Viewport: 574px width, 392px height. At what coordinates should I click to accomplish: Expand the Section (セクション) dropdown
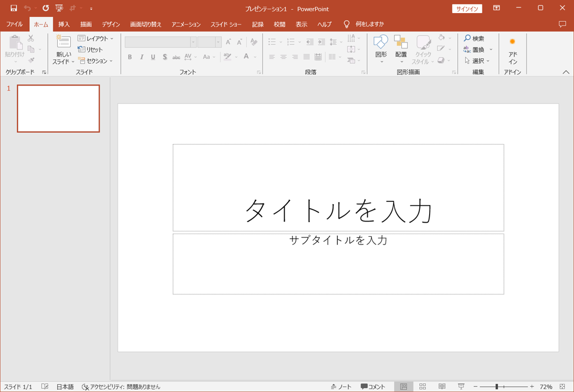click(96, 61)
